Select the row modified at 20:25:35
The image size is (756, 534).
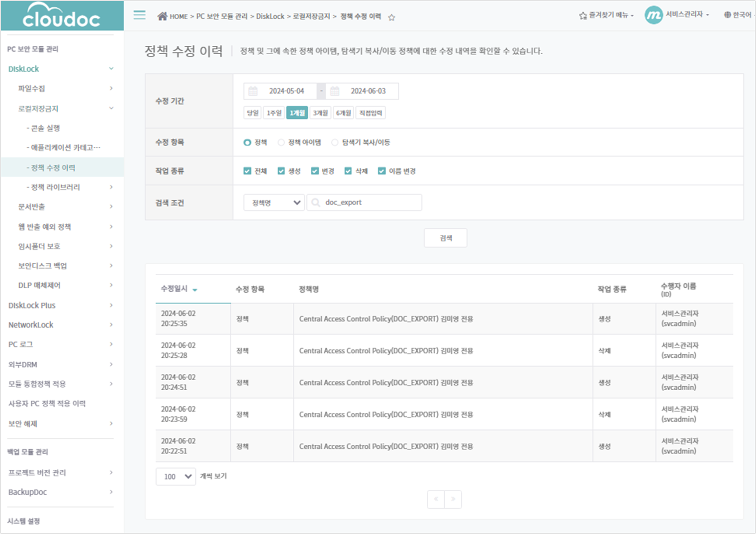[x=444, y=319]
